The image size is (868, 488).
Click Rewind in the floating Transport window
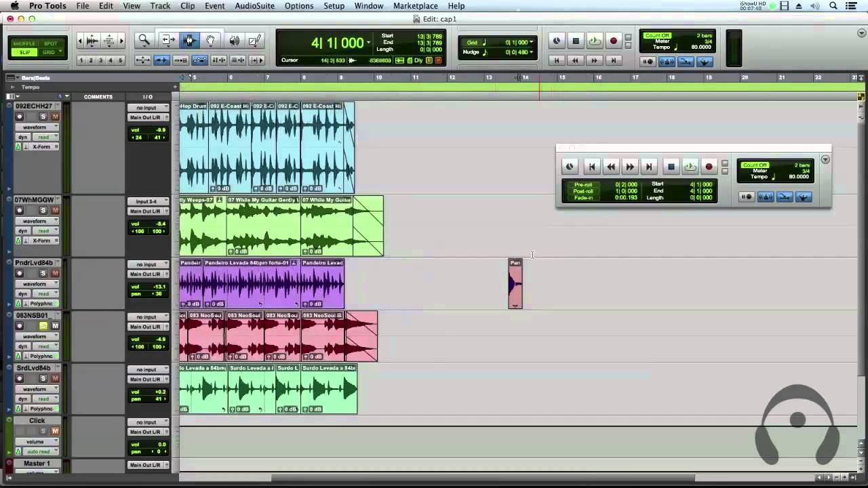[611, 167]
